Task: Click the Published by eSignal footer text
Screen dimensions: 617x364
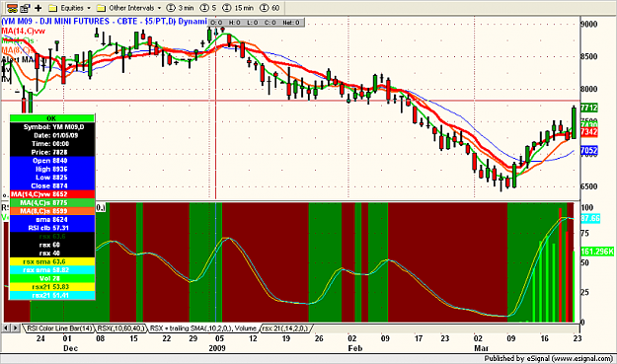Action: (x=549, y=358)
